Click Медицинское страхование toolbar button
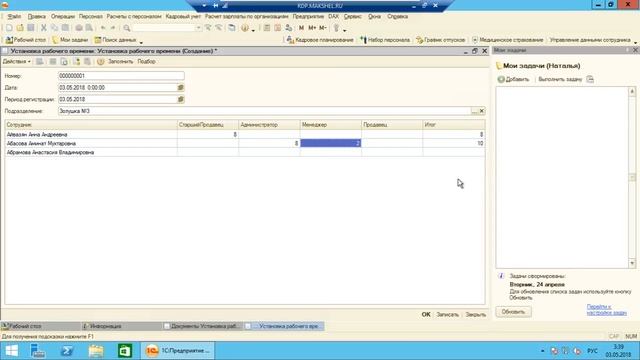Screen dimensions: 640x360 507,40
